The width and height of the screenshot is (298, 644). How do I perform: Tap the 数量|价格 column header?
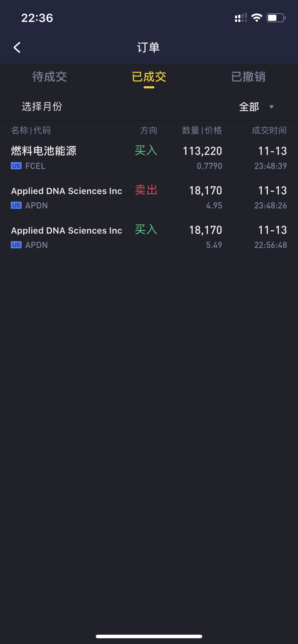[202, 130]
